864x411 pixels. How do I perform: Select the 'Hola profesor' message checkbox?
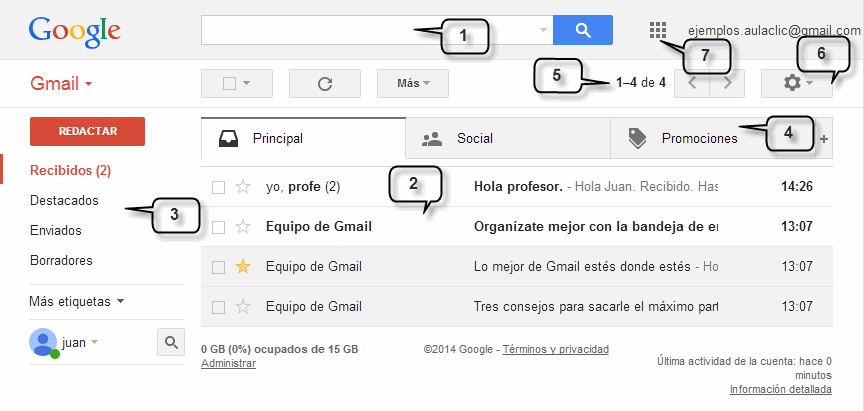[218, 187]
